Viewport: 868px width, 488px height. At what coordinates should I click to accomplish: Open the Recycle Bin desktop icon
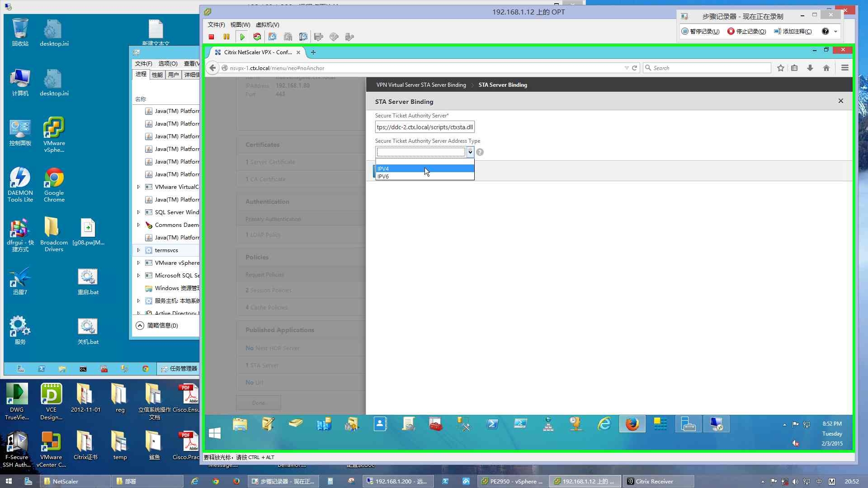pos(20,33)
